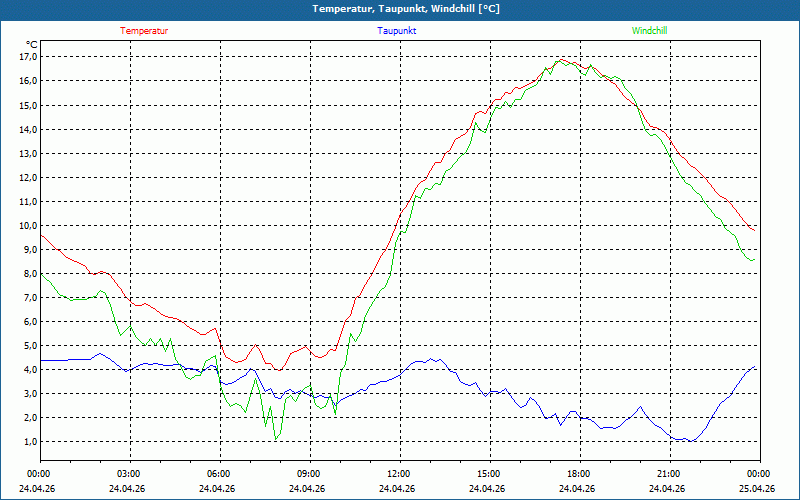Click the '14,0' y-axis value
Image resolution: width=800 pixels, height=500 pixels.
[29, 129]
